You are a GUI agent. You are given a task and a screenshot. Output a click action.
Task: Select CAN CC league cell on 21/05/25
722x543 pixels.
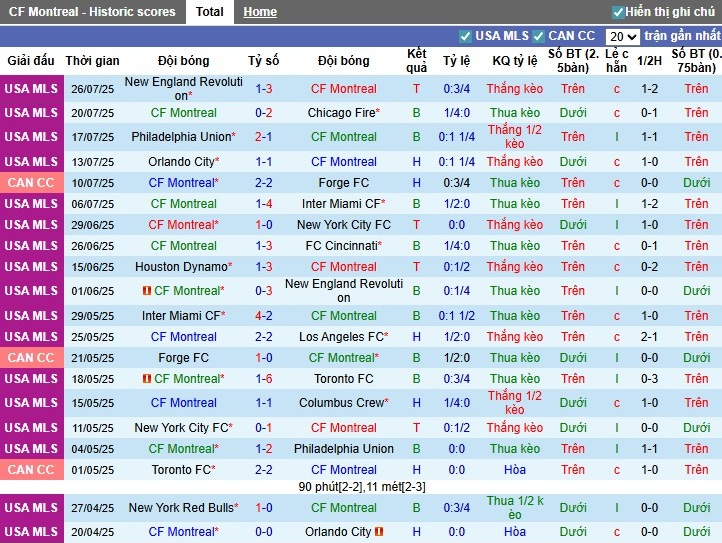coord(32,358)
